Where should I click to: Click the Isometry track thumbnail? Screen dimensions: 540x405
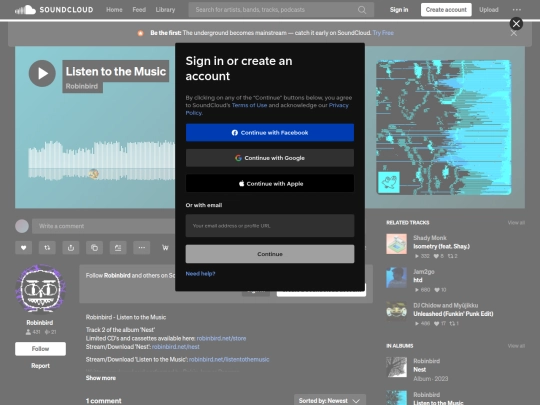[396, 244]
